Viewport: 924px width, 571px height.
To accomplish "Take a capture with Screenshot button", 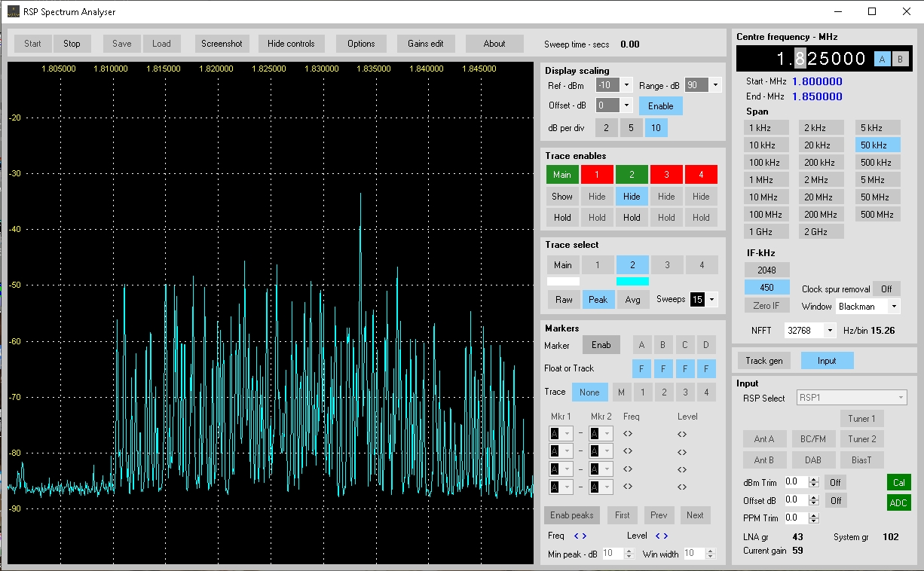I will (222, 44).
